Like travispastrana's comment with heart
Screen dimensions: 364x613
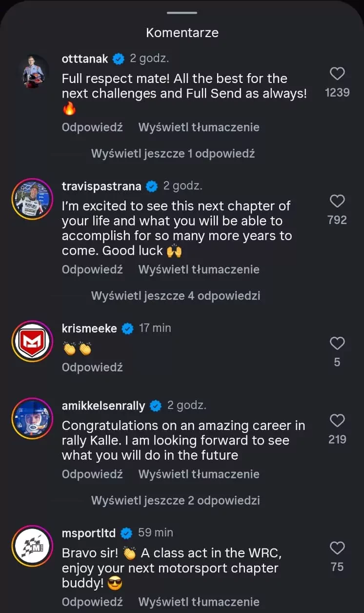pos(337,201)
